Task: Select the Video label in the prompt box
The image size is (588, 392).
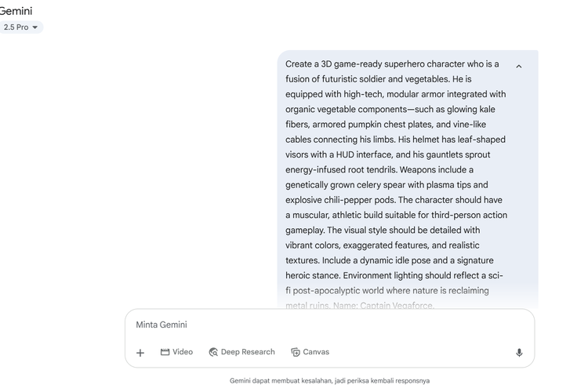Action: pos(183,352)
